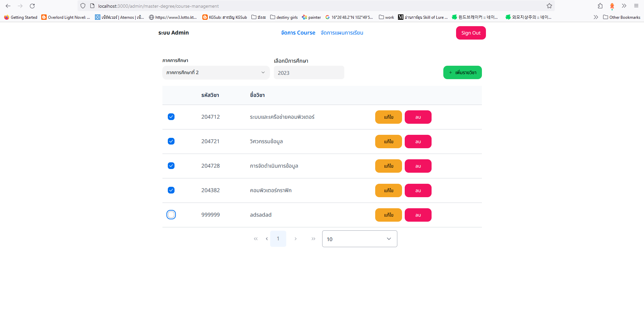Open the tracking protection shield icon
Screen dimensions: 644x333
(x=83, y=6)
